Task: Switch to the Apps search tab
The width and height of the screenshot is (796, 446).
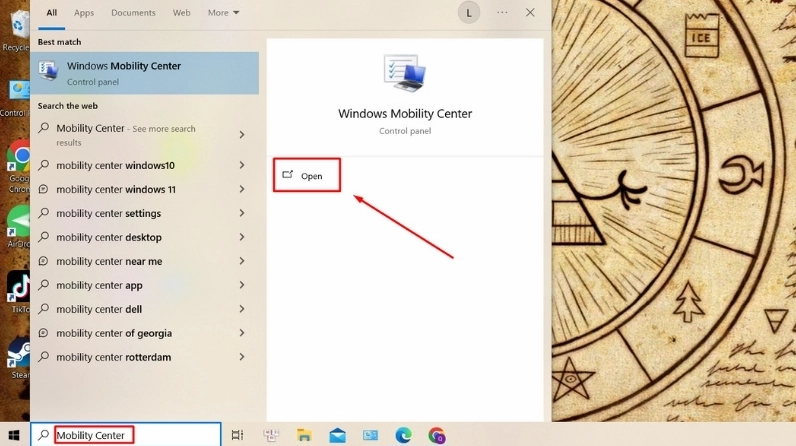Action: [84, 13]
